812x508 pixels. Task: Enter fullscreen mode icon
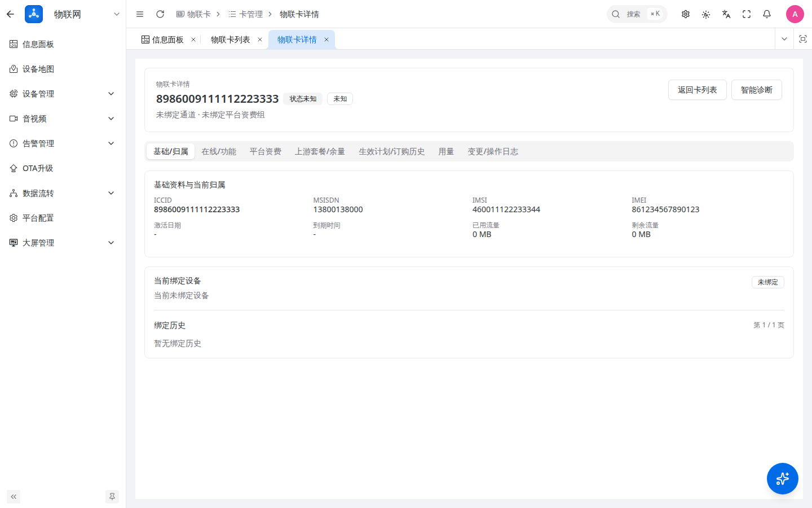(x=747, y=14)
